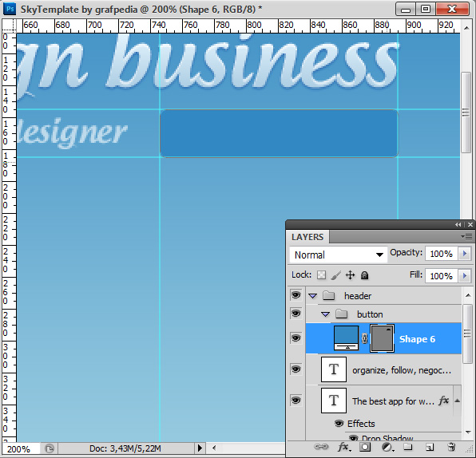This screenshot has height=458, width=476.
Task: Create new adjustment layer icon
Action: (x=387, y=447)
